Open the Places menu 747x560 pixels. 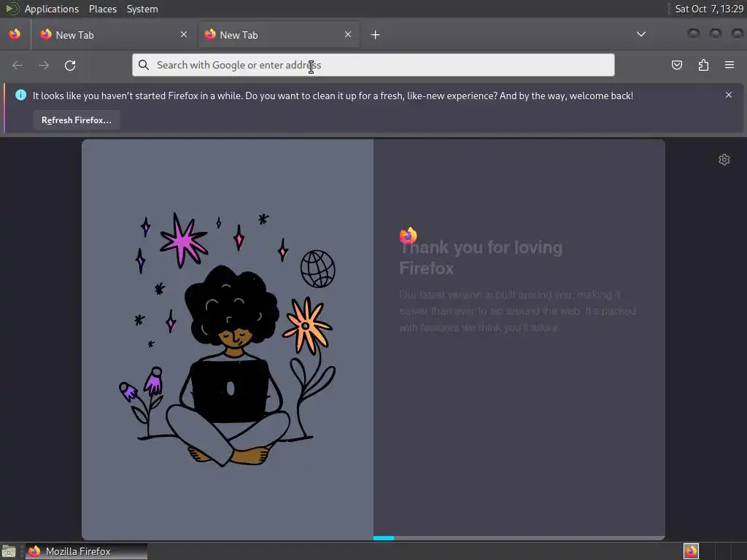click(102, 9)
